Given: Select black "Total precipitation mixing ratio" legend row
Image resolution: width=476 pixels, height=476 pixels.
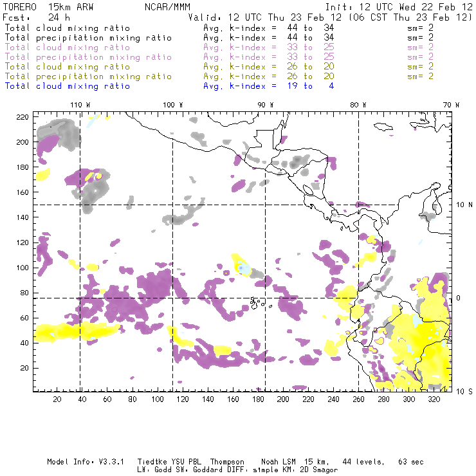Looking at the screenshot, I should pyautogui.click(x=219, y=38).
